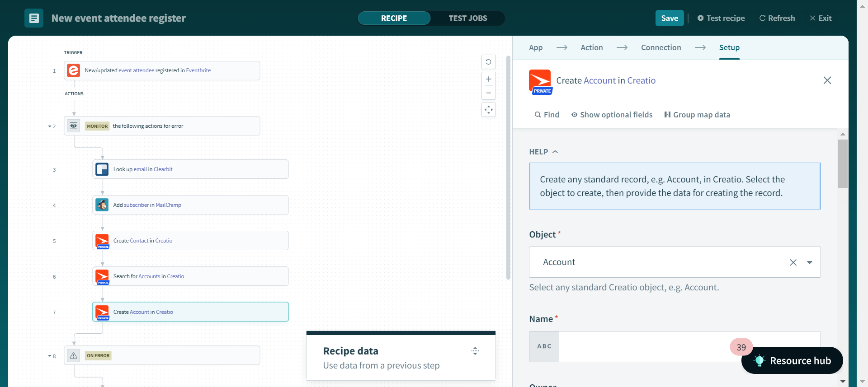Image resolution: width=868 pixels, height=387 pixels.
Task: Click the Creatio icon on Create Contact step
Action: click(102, 241)
